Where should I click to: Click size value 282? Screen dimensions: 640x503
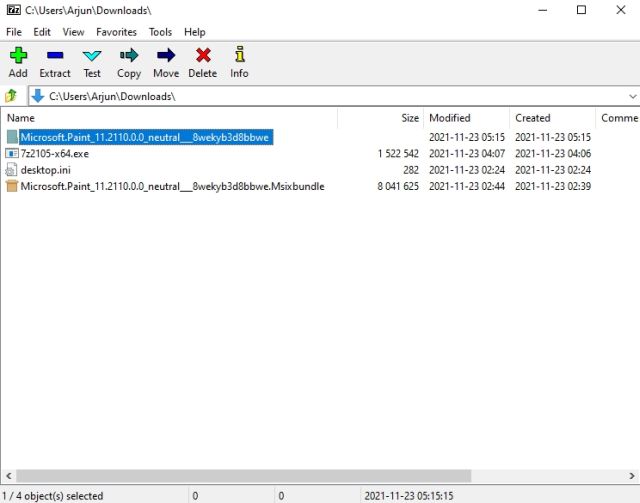411,170
